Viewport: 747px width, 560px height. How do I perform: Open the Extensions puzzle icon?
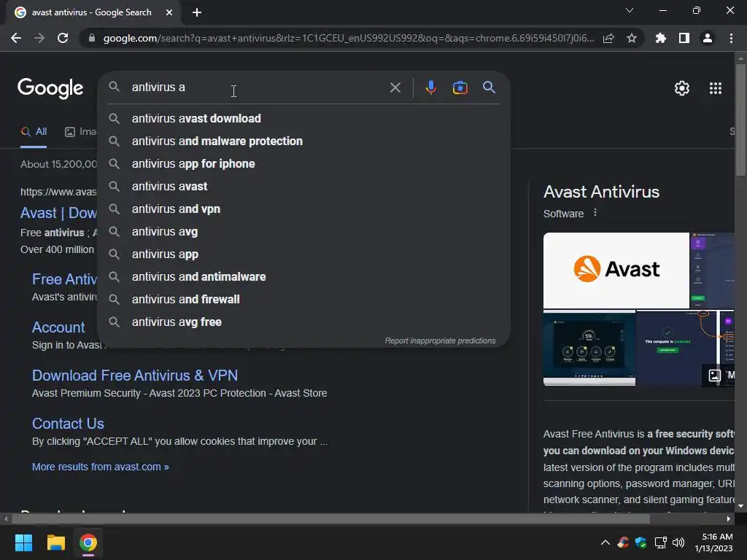[x=660, y=38]
